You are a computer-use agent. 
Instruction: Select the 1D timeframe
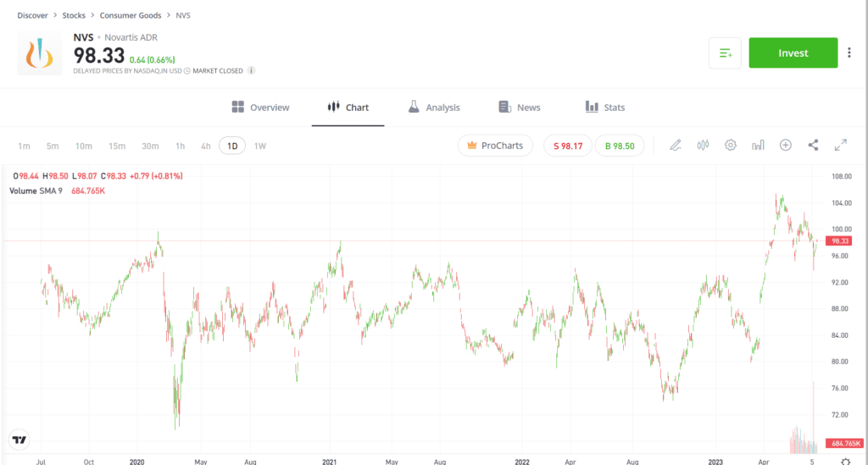tap(232, 146)
